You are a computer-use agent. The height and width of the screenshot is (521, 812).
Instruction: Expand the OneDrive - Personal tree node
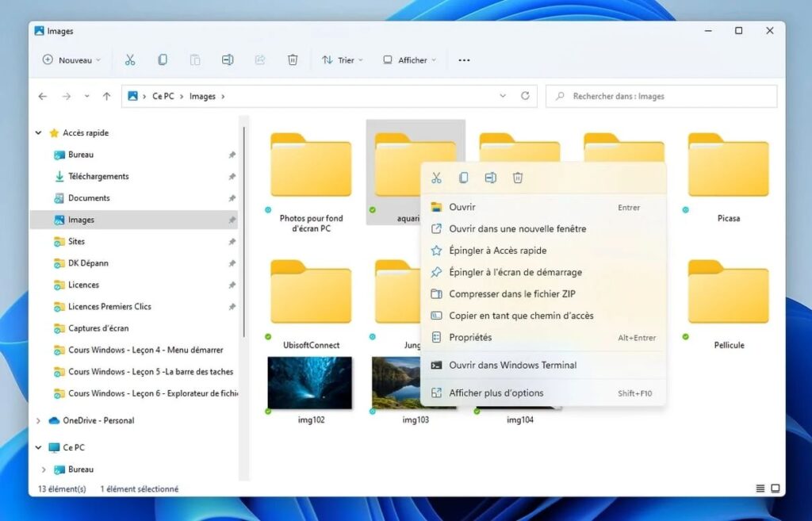coord(39,420)
